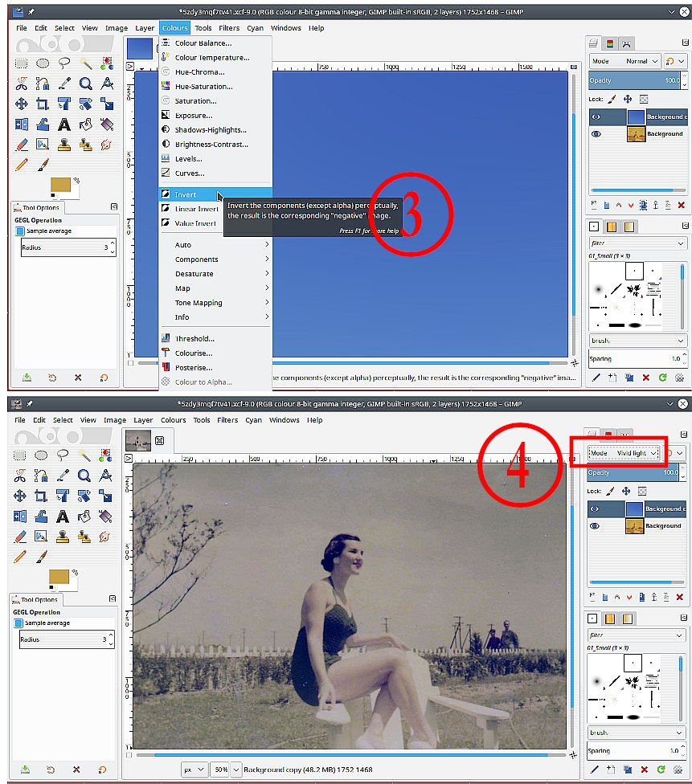The height and width of the screenshot is (784, 692).
Task: Choose Text tool in the photo GIMP window
Action: [x=63, y=517]
